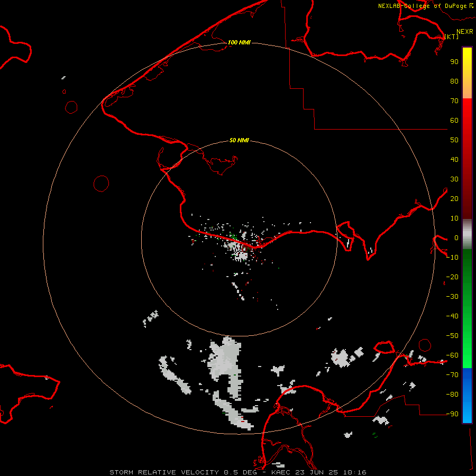The image size is (476, 476).
Task: Click the blue band of the color bar
Action: 467,395
